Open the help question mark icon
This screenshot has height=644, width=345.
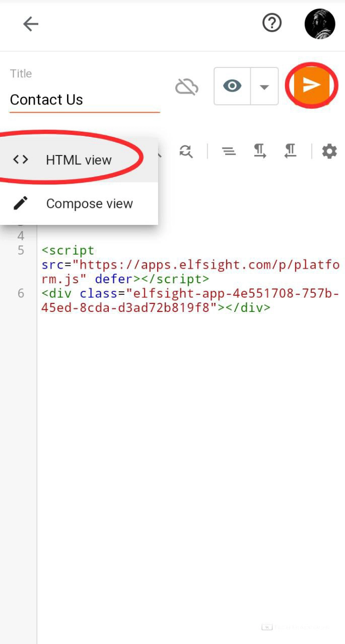coord(272,23)
